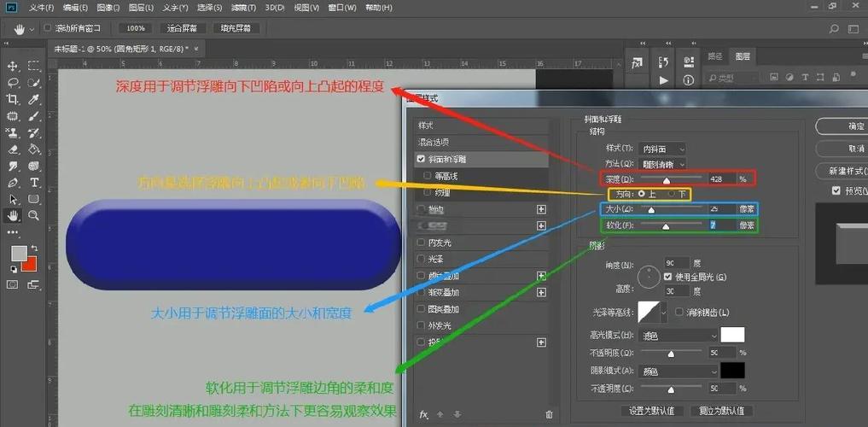Viewport: 868px width, 427px height.
Task: Select the Clone Stamp tool
Action: pos(12,133)
